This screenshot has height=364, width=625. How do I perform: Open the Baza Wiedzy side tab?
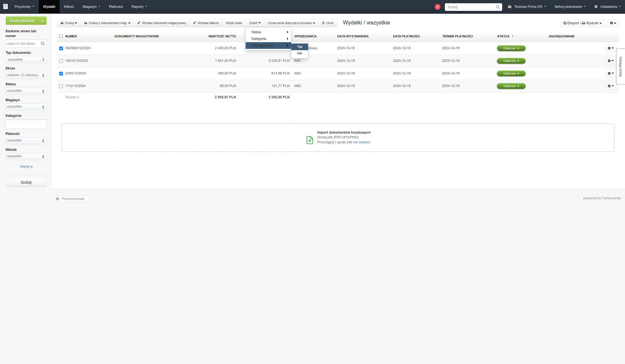point(621,66)
